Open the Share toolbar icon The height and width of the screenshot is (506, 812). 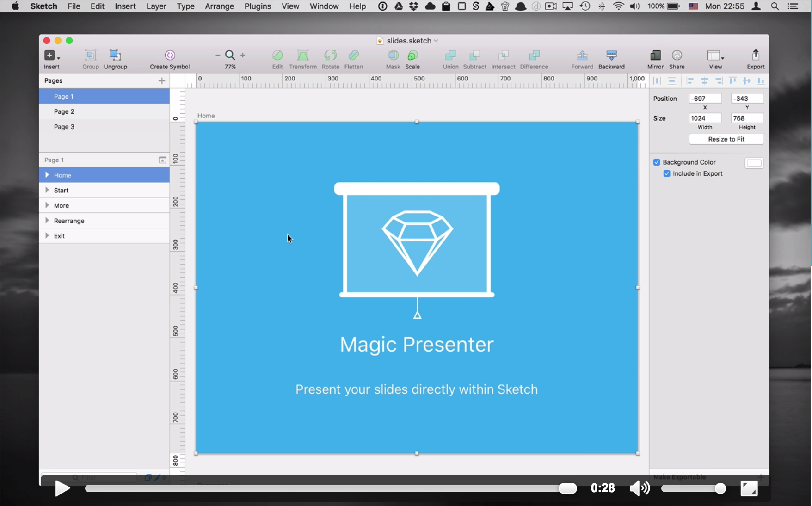[677, 56]
